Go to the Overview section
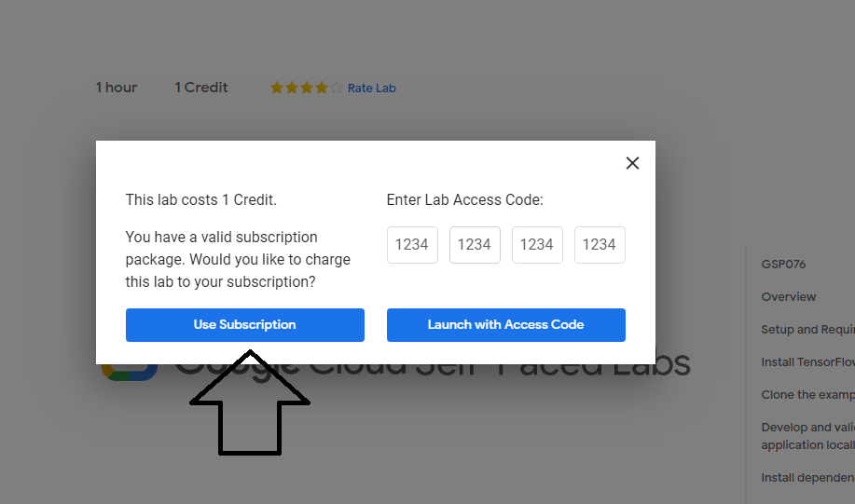This screenshot has width=855, height=504. [x=789, y=297]
